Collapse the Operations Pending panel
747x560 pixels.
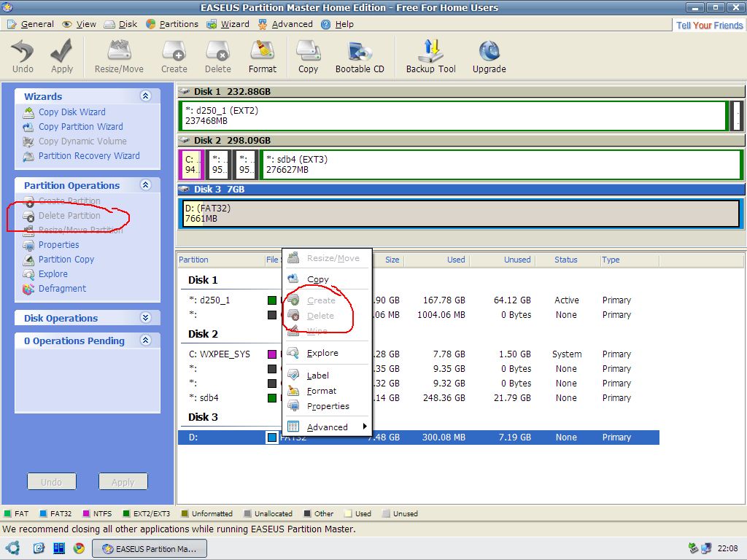(x=146, y=340)
